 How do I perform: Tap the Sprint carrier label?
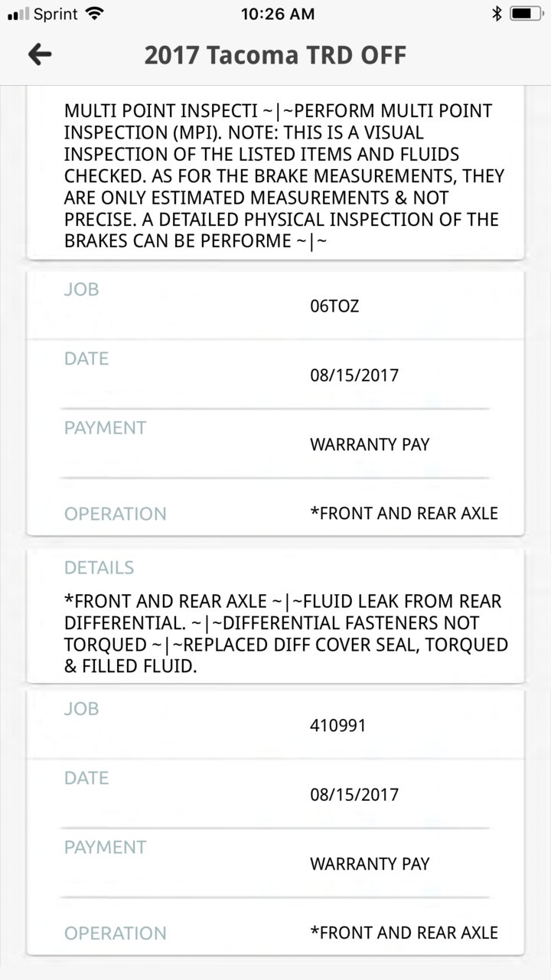click(56, 14)
